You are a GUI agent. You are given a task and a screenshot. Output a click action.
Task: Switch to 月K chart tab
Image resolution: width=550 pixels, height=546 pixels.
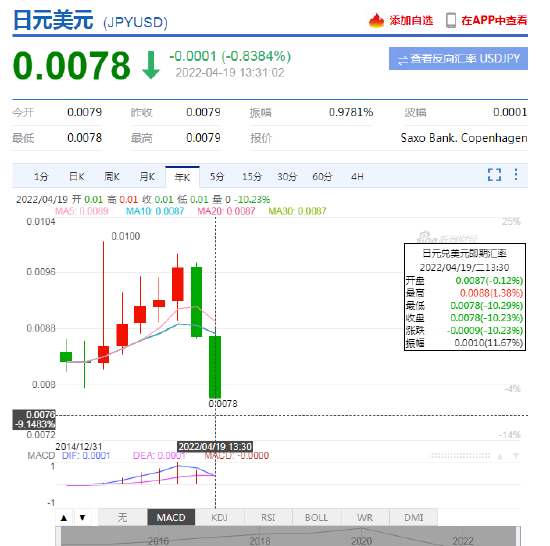(147, 176)
